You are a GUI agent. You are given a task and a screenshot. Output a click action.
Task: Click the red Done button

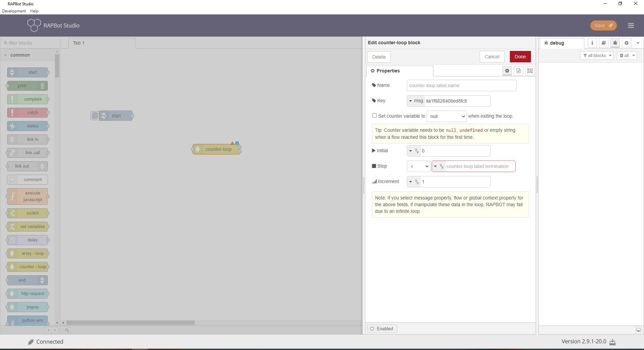pos(520,57)
